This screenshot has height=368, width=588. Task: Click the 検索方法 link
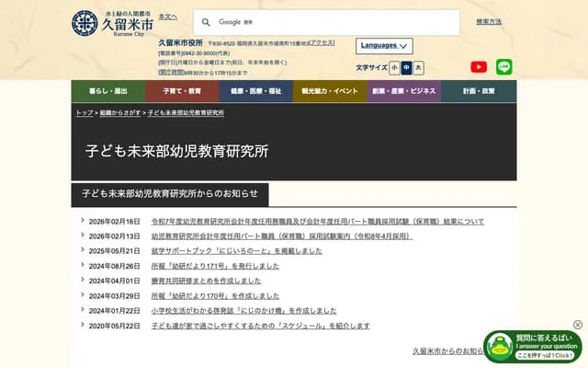(x=489, y=21)
